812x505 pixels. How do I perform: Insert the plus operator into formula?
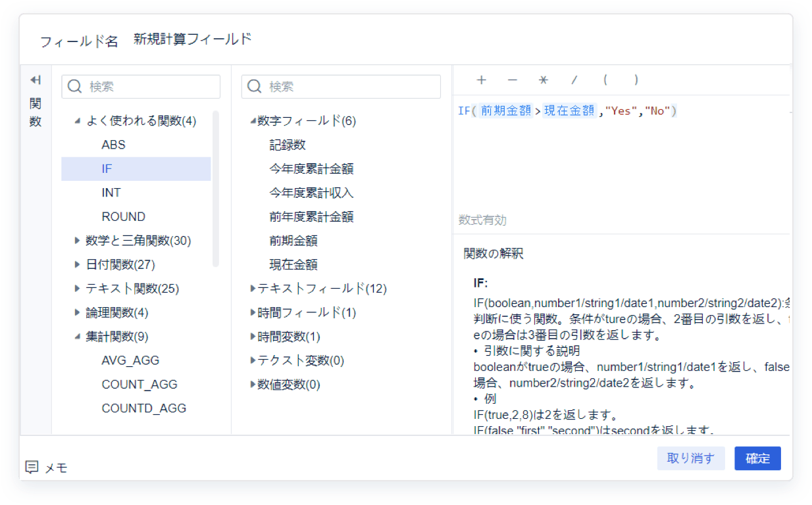[x=481, y=80]
